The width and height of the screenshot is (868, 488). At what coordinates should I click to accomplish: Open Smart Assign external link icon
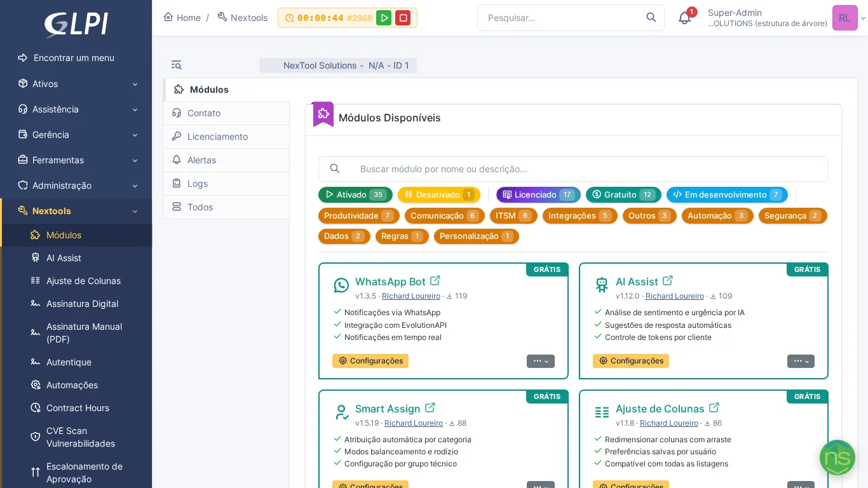[x=430, y=407]
